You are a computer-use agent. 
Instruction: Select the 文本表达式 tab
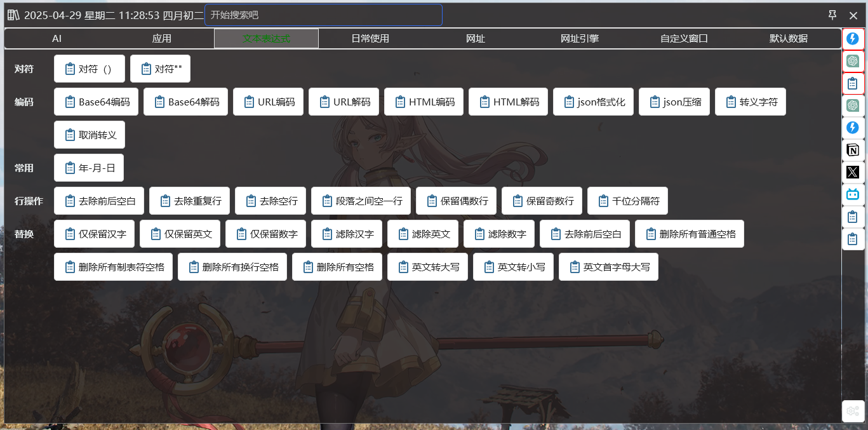pos(267,38)
